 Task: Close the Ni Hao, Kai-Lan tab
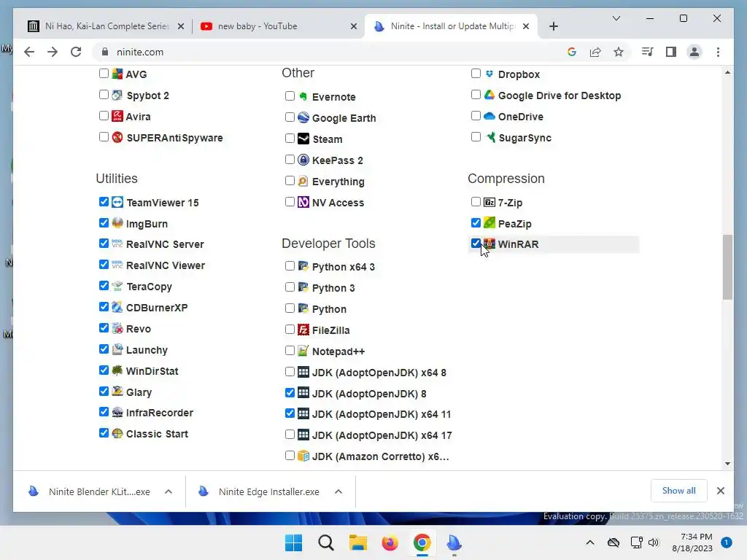(x=181, y=26)
